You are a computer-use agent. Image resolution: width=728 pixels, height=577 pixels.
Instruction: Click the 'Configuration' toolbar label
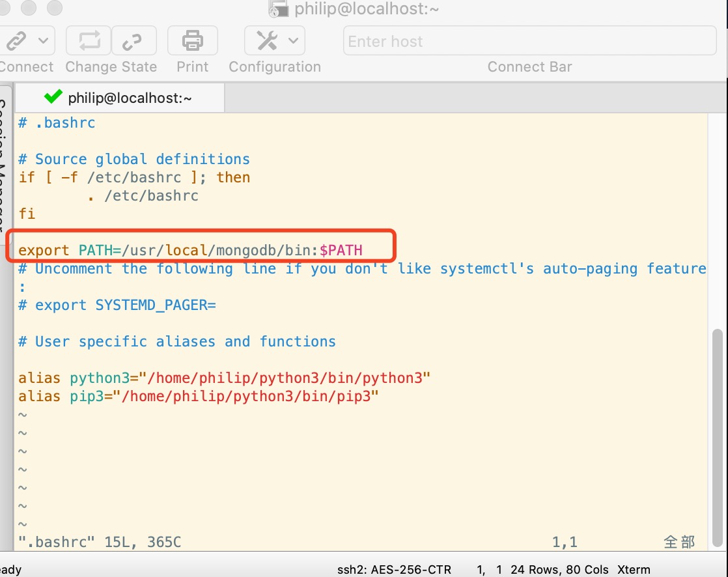275,67
